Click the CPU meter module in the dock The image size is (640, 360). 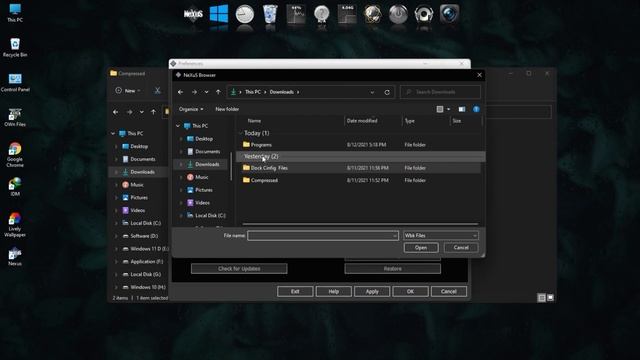click(296, 14)
